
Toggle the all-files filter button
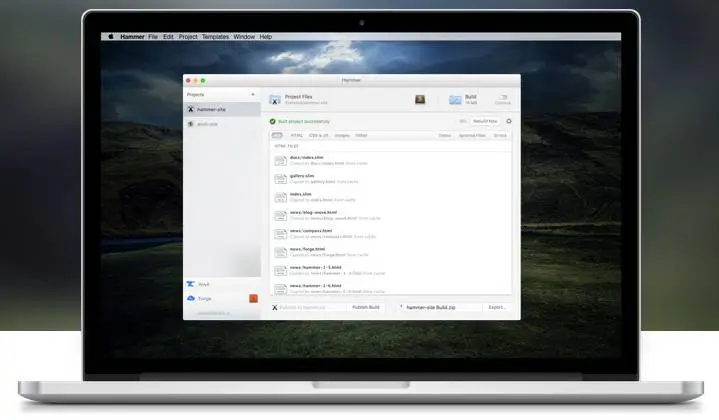277,135
